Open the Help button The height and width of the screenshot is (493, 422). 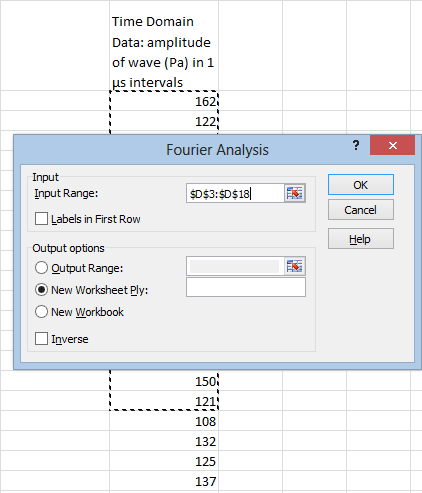tap(361, 239)
